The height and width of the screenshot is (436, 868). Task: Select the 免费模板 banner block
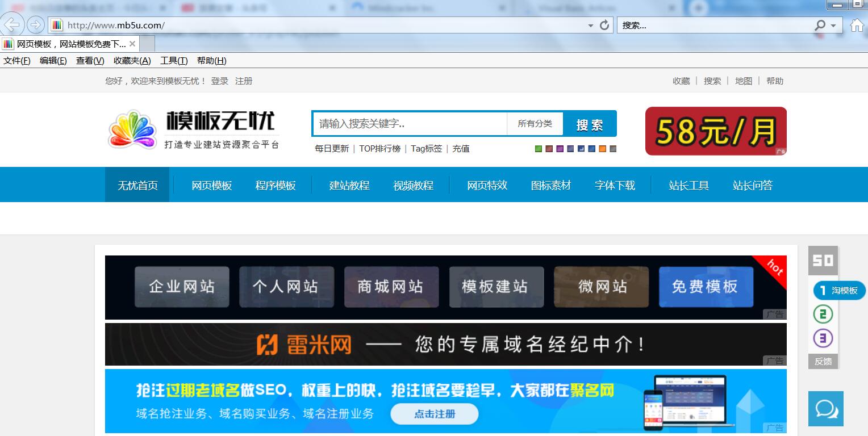(706, 287)
